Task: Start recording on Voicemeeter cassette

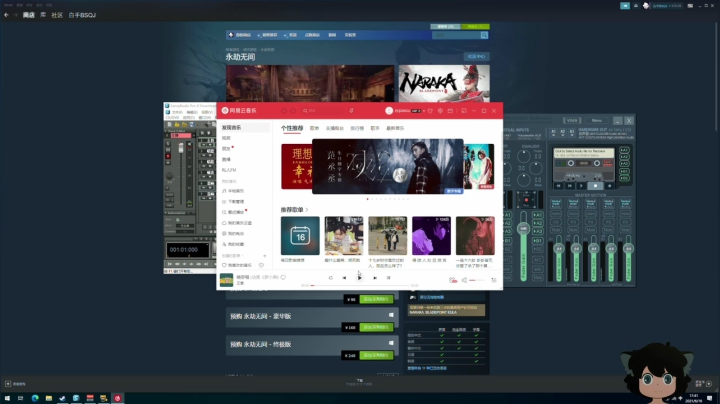Action: click(610, 186)
